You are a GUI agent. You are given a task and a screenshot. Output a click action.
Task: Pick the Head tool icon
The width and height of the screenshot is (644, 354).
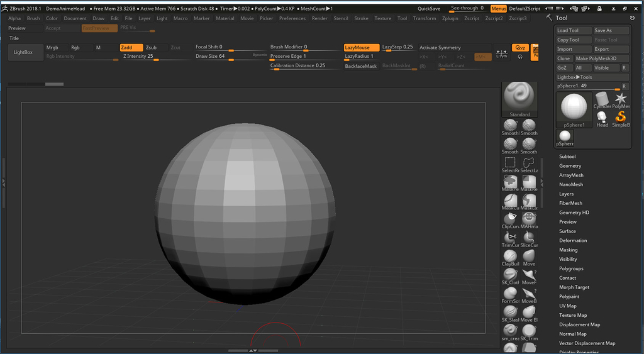tap(602, 118)
